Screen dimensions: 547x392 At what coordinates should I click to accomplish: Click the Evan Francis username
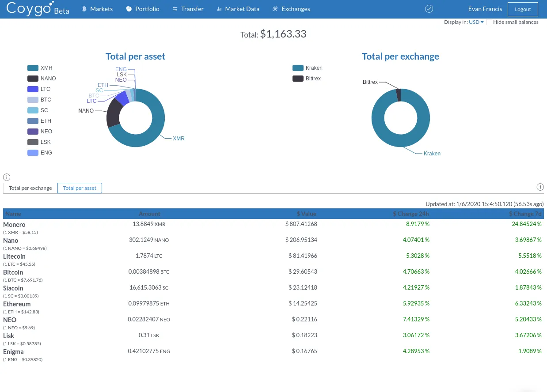click(485, 9)
